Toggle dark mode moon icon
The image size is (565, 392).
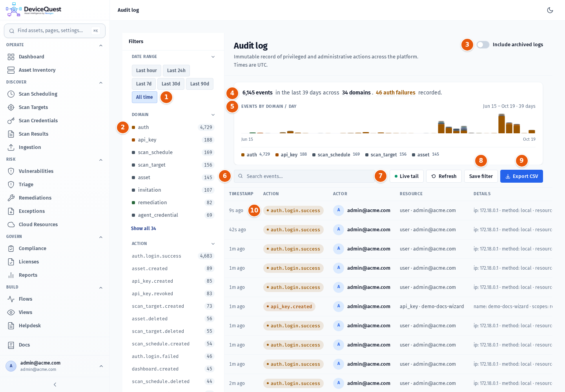550,10
